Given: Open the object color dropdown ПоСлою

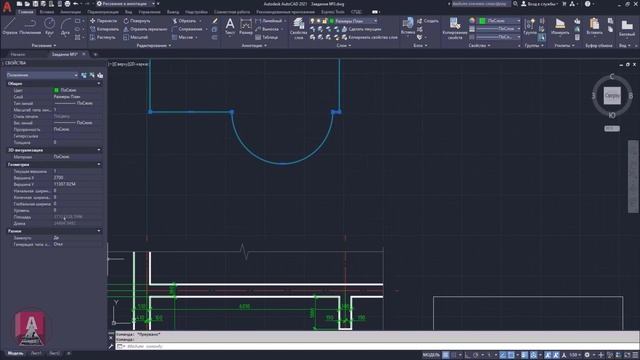Looking at the screenshot, I should pos(500,21).
